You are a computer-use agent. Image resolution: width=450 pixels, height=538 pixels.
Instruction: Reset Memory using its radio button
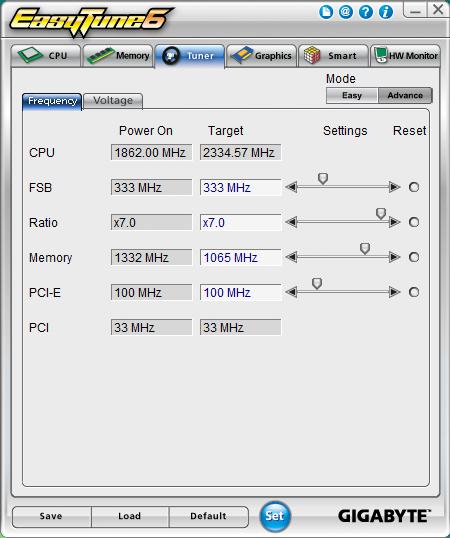pyautogui.click(x=414, y=257)
